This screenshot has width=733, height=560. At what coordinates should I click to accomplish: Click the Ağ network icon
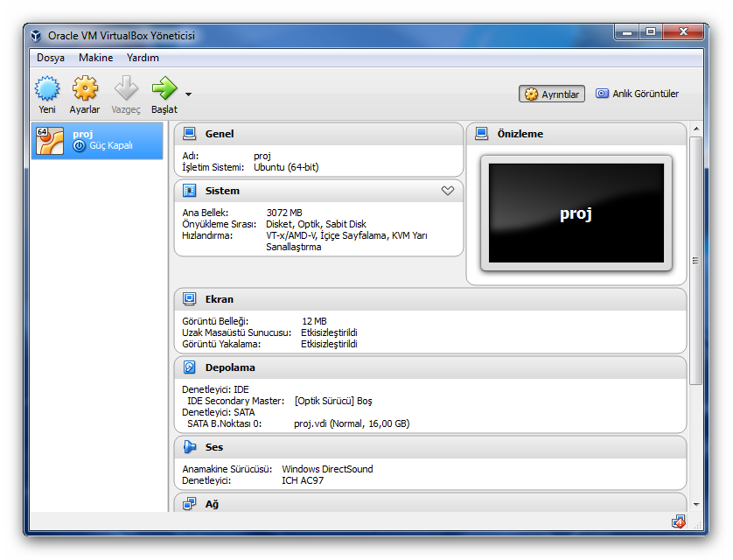tap(189, 504)
